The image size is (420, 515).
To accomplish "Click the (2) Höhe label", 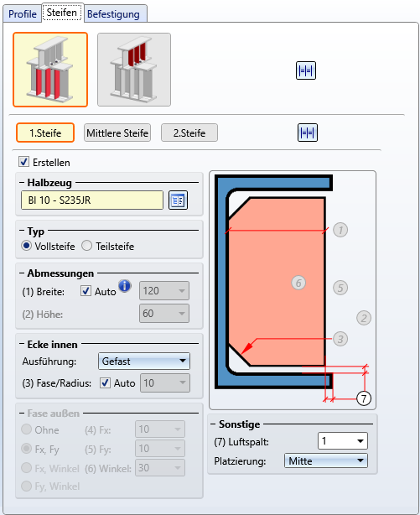I will 43,315.
